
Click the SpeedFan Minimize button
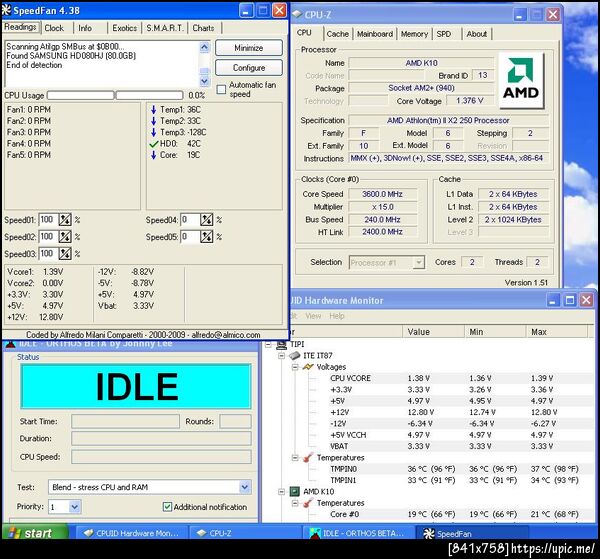(x=249, y=48)
